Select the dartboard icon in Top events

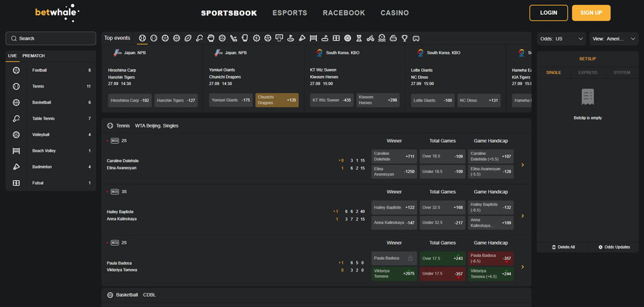click(x=348, y=38)
